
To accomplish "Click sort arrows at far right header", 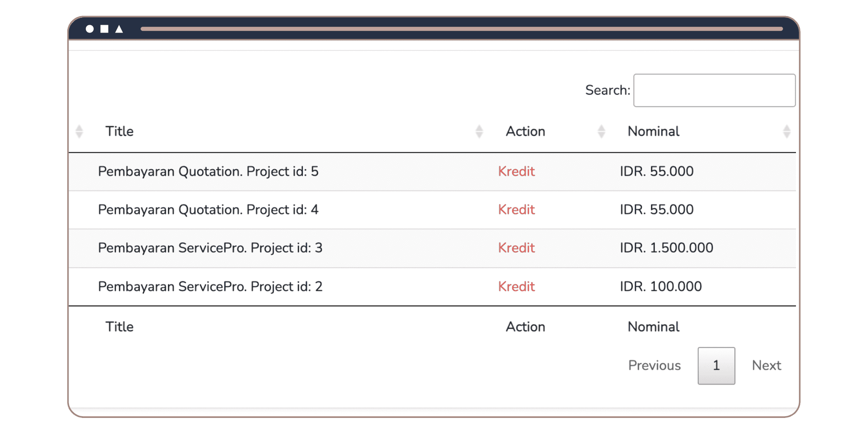I will coord(786,132).
